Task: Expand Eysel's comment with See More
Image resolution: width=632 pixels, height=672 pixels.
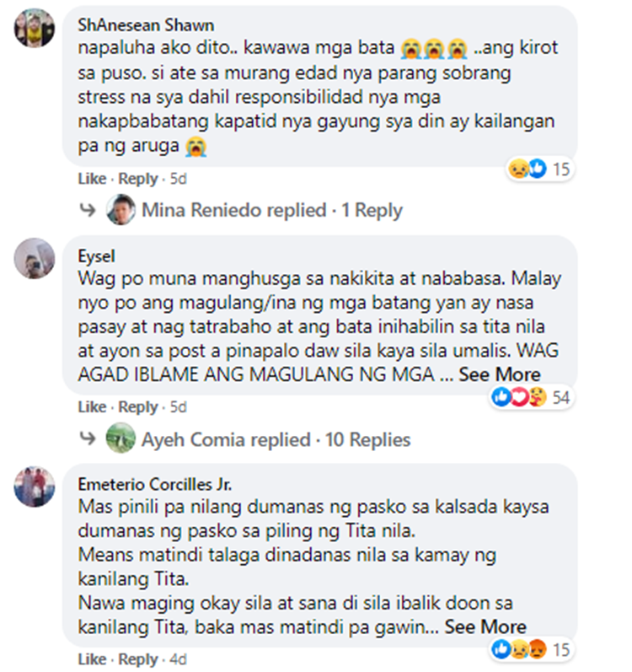Action: (499, 374)
